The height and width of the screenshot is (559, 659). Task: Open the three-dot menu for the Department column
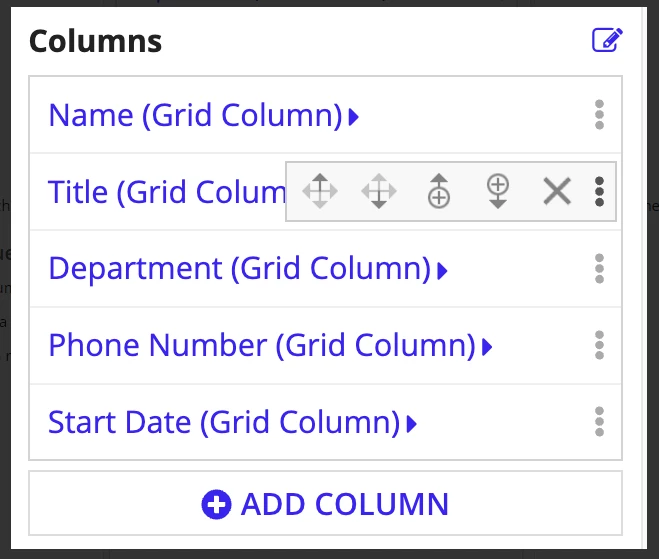(x=600, y=269)
